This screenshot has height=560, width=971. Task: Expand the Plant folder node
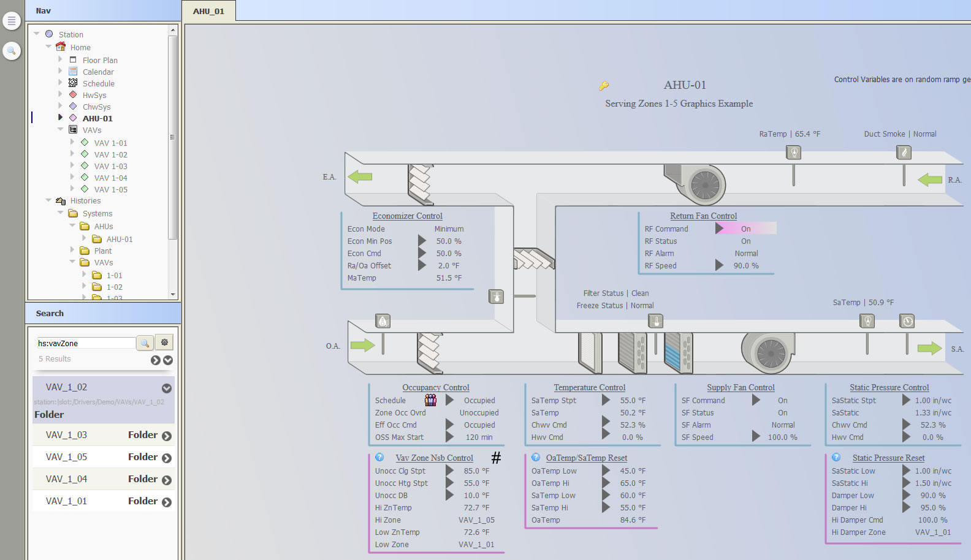(x=72, y=250)
